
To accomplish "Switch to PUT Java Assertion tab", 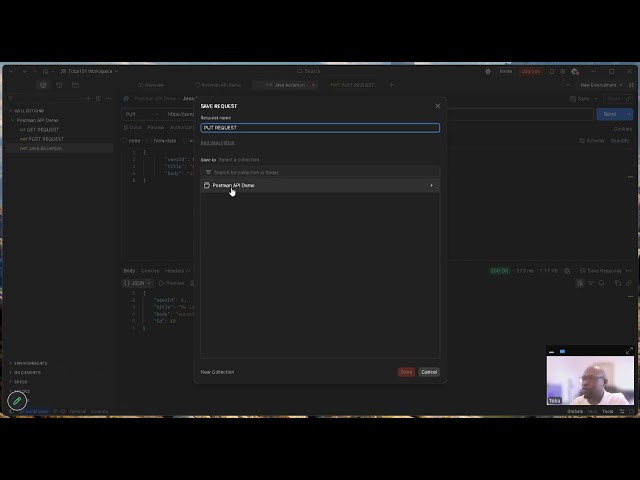I will [x=285, y=85].
